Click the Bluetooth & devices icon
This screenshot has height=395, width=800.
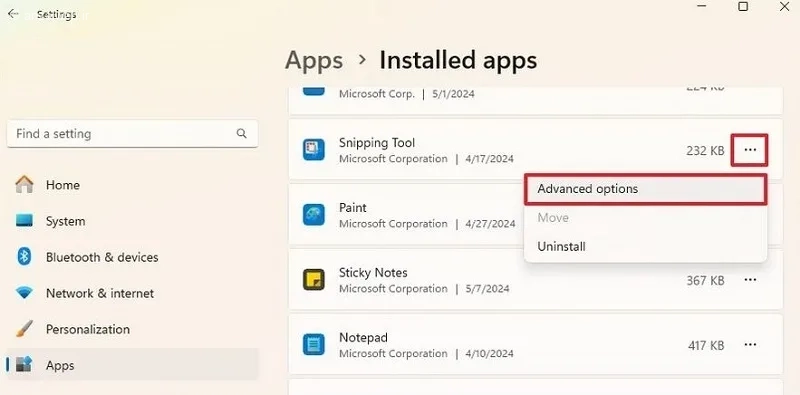pyautogui.click(x=24, y=257)
